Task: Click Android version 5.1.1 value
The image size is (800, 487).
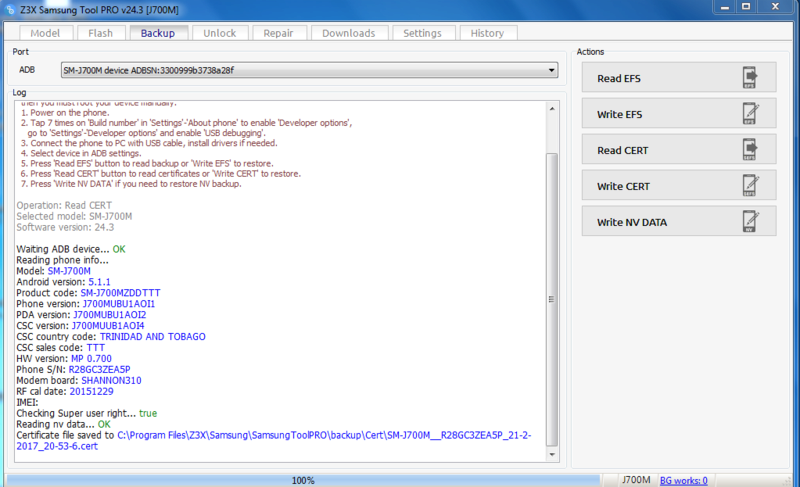Action: coord(99,282)
